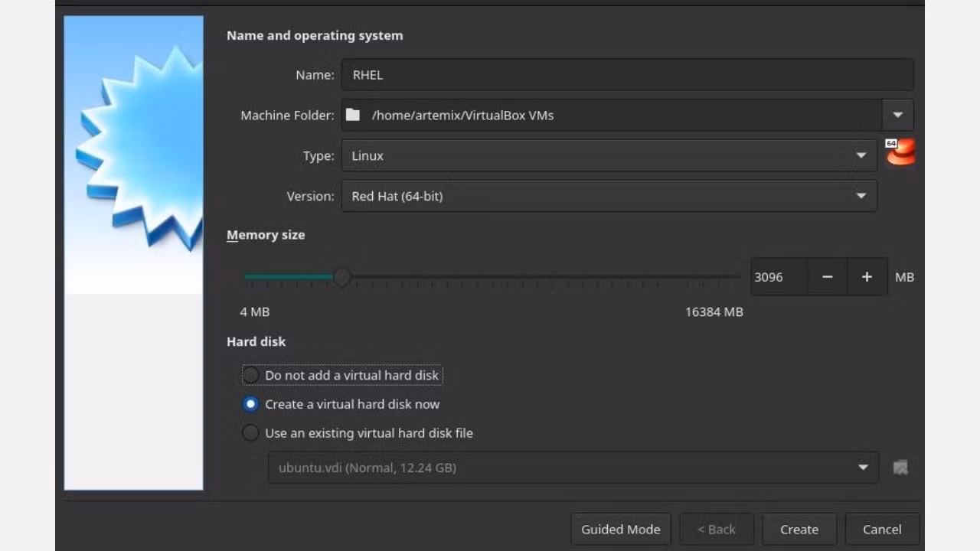
Task: Click the 'Name and operating system' heading
Action: click(x=315, y=35)
